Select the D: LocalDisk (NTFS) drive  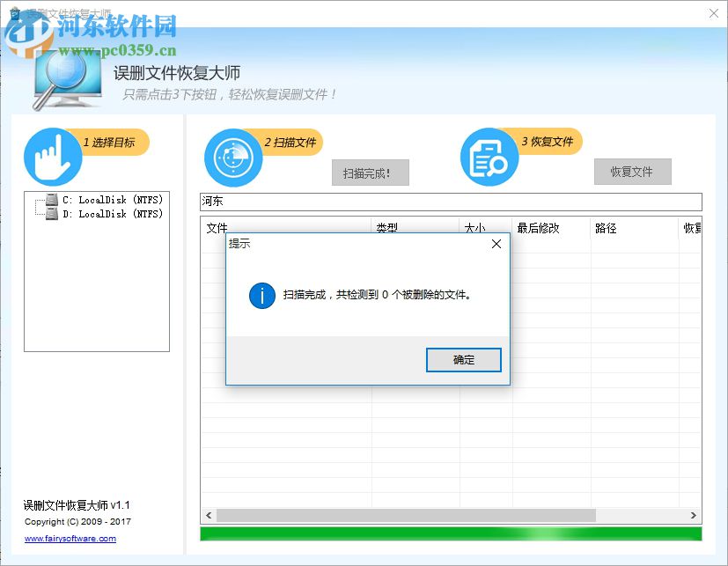point(114,214)
